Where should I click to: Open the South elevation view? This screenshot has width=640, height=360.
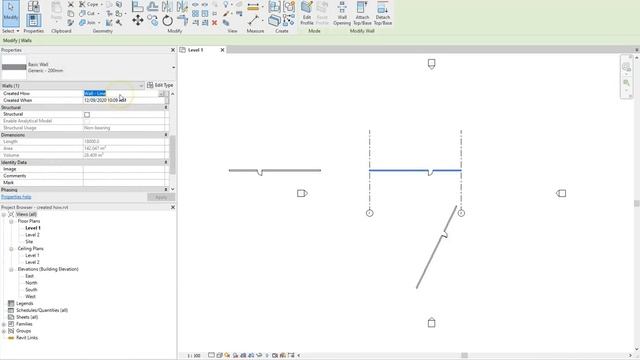click(x=31, y=290)
